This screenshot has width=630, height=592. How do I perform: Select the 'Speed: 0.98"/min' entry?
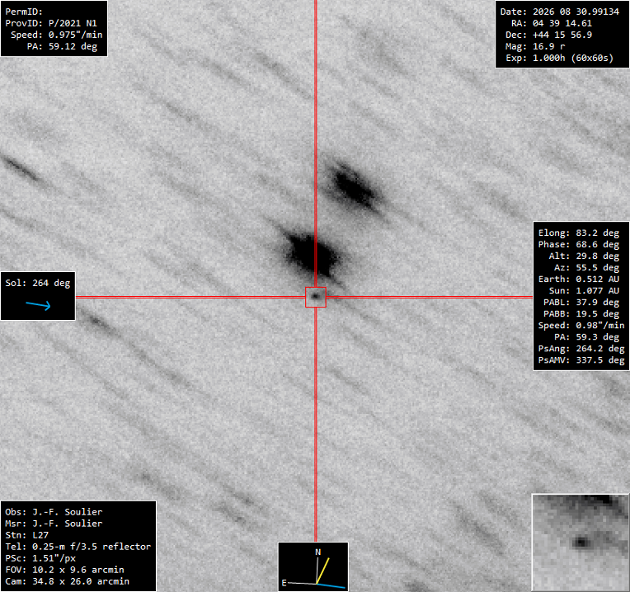tap(581, 326)
